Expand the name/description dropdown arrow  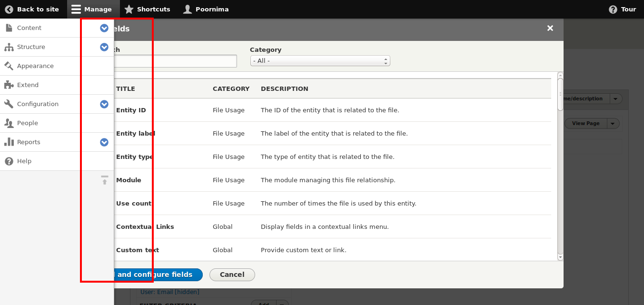click(x=615, y=98)
